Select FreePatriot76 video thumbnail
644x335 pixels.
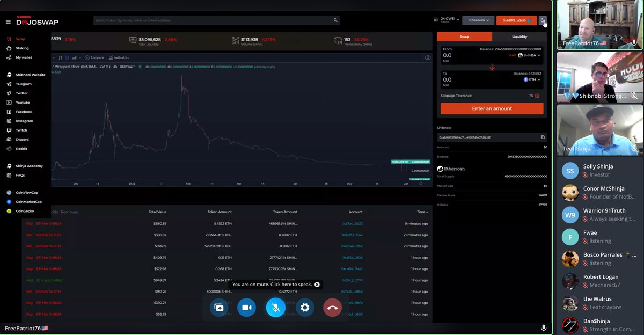[x=599, y=25]
